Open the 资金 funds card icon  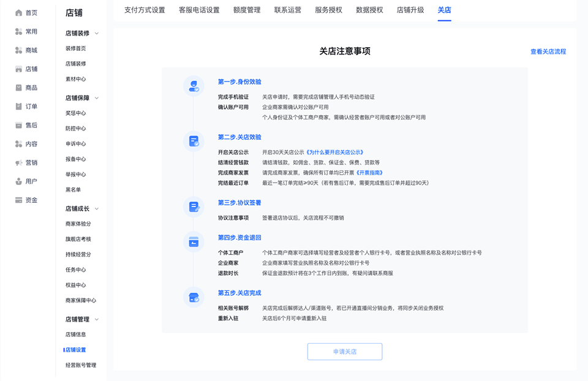pos(19,200)
